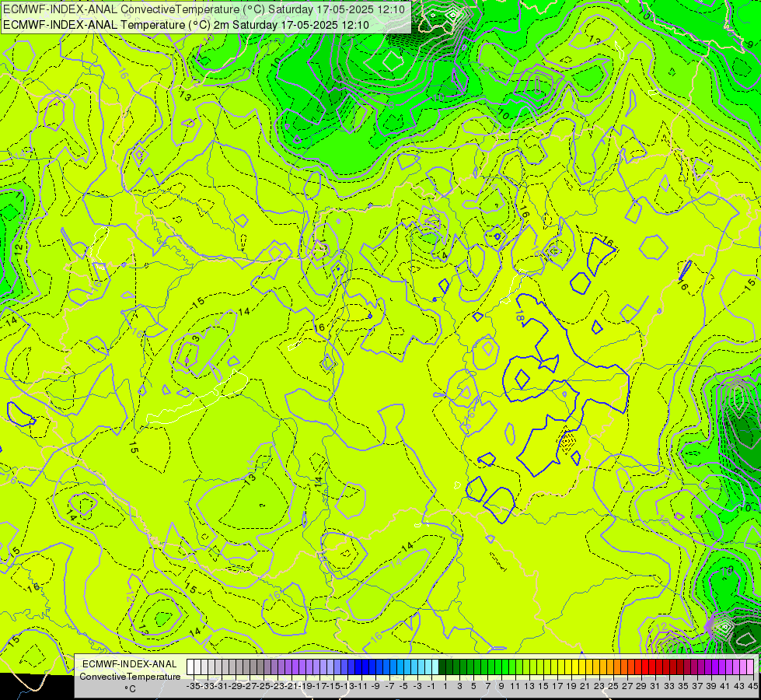Click the legend scale number 23
The image size is (761, 700).
599,686
